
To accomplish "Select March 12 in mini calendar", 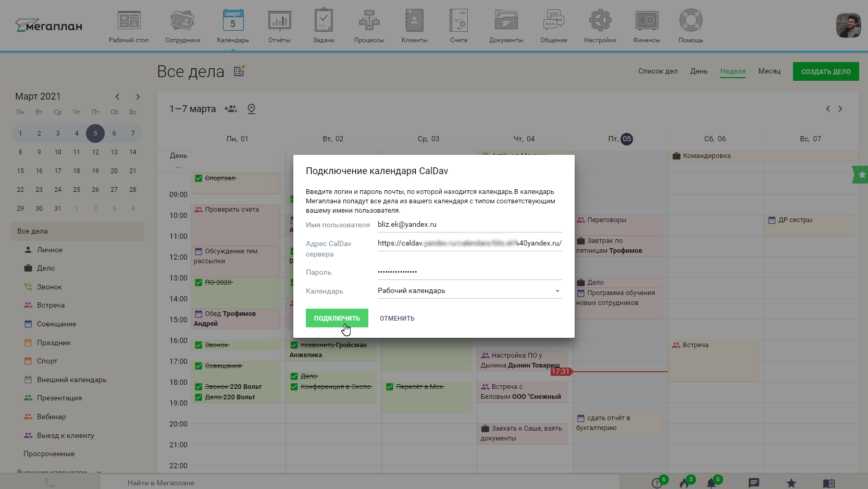I will coord(95,152).
